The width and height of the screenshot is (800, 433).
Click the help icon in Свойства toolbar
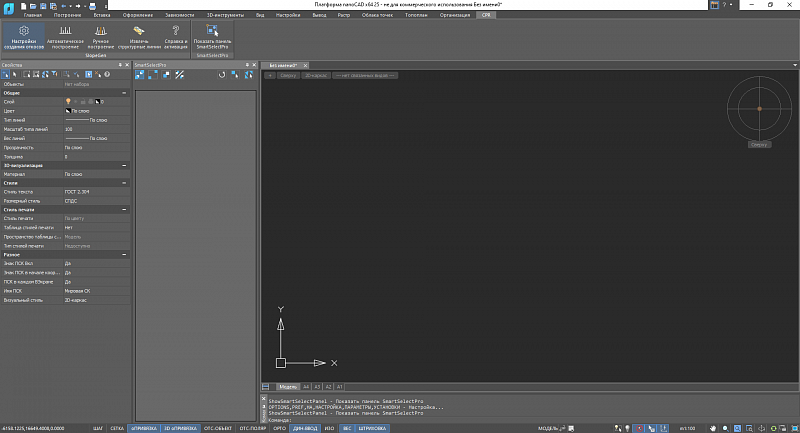coord(107,74)
